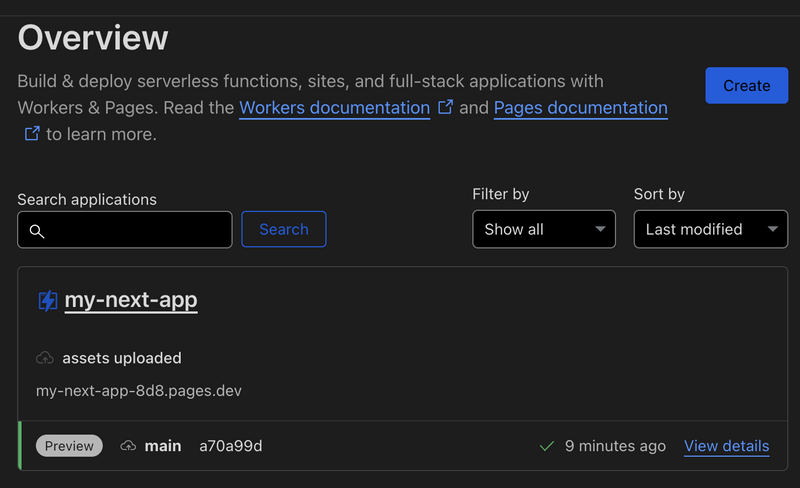Screen dimensions: 800x488
Task: Open the Sort by 'Last modified' dropdown
Action: pos(711,229)
